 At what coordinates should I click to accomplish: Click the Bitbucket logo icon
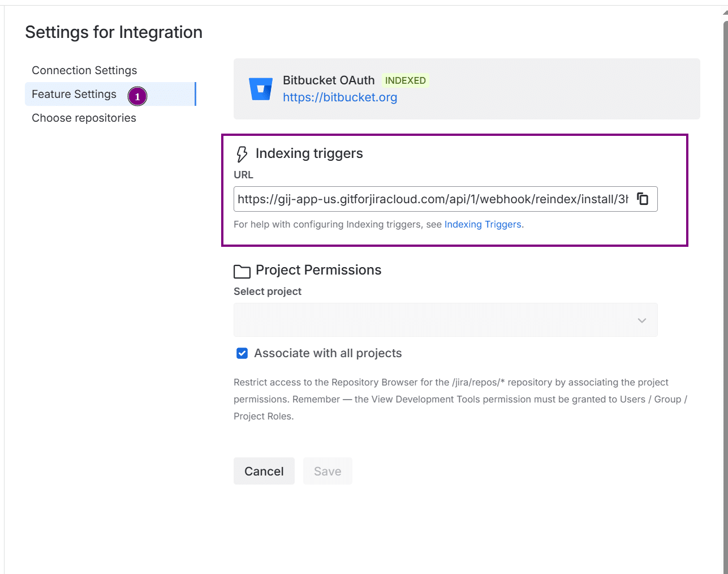pyautogui.click(x=261, y=89)
